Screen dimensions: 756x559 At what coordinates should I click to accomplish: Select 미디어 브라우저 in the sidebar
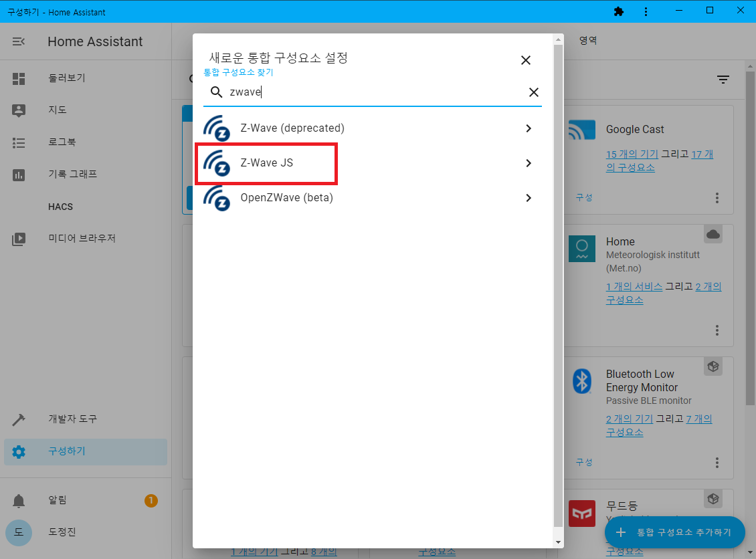(86, 238)
